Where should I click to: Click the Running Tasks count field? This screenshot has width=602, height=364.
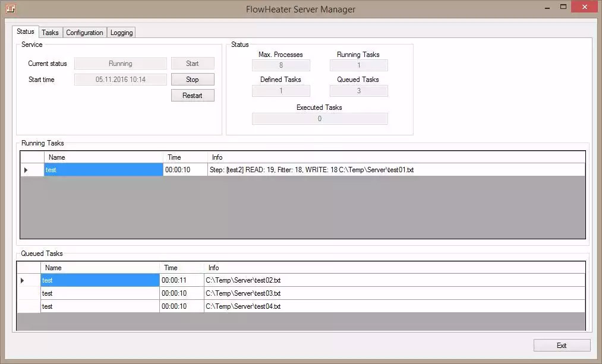point(358,65)
